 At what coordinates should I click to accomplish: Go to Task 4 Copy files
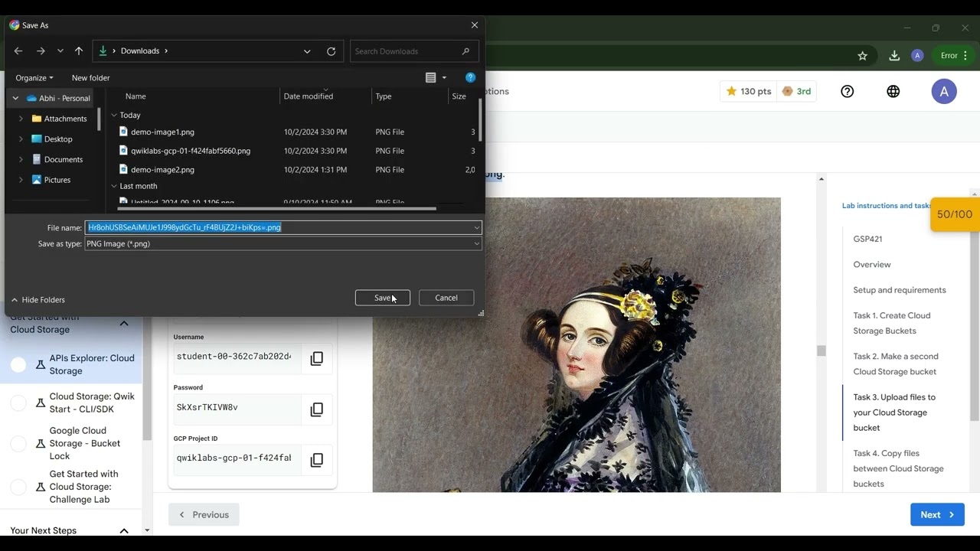click(x=898, y=468)
